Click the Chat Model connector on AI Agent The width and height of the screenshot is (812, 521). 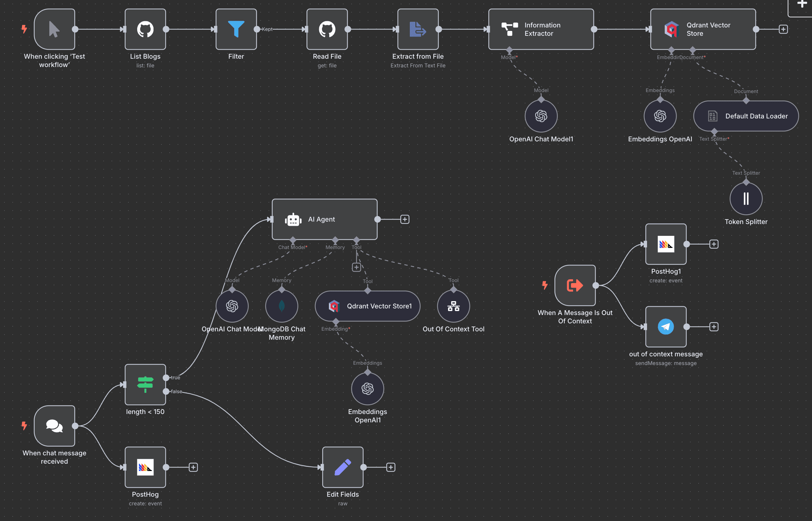tap(293, 240)
